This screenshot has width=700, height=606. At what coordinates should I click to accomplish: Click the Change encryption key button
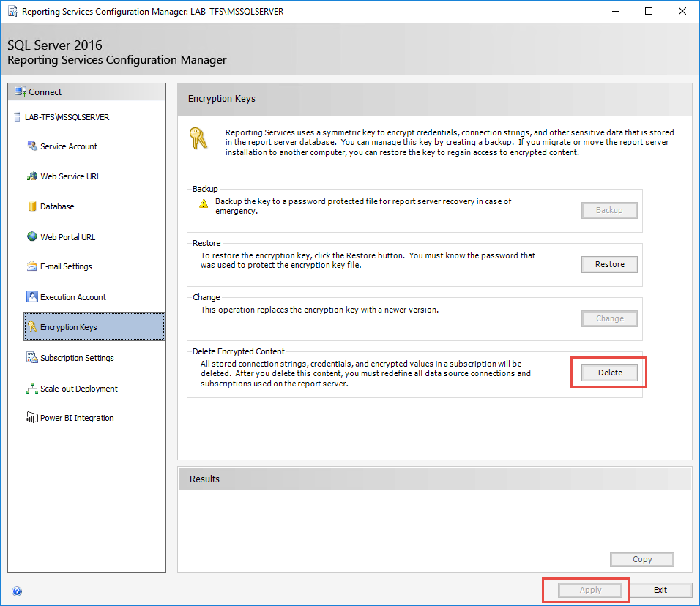point(609,318)
